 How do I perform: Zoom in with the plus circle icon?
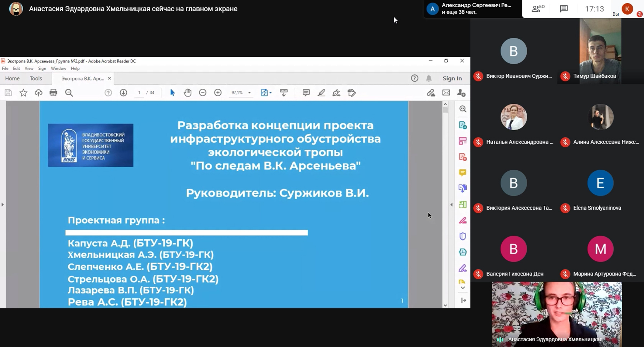(x=218, y=93)
